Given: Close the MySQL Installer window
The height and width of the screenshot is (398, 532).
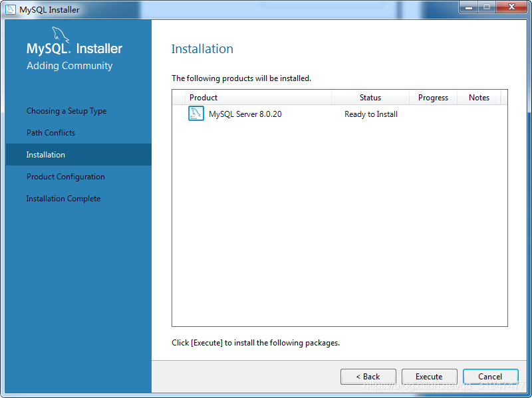Looking at the screenshot, I should coord(511,7).
